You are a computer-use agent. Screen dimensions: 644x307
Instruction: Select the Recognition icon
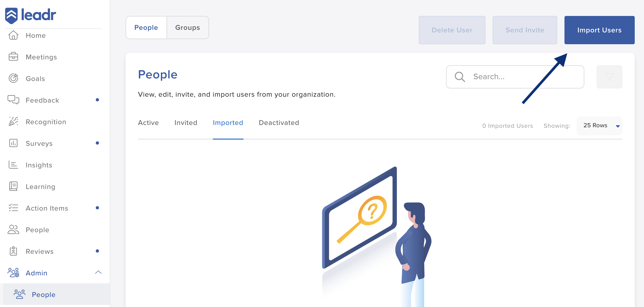[x=13, y=122]
